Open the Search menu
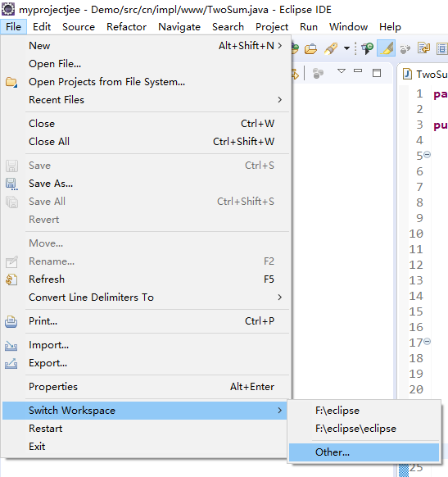This screenshot has height=477, width=448. [x=228, y=27]
